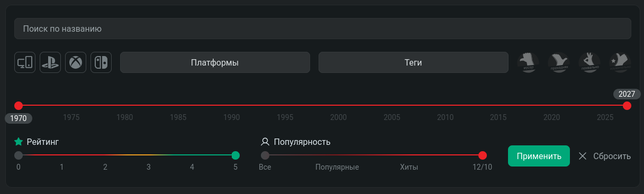
Task: Toggle the 'Проходняк' rating filter
Action: click(558, 62)
